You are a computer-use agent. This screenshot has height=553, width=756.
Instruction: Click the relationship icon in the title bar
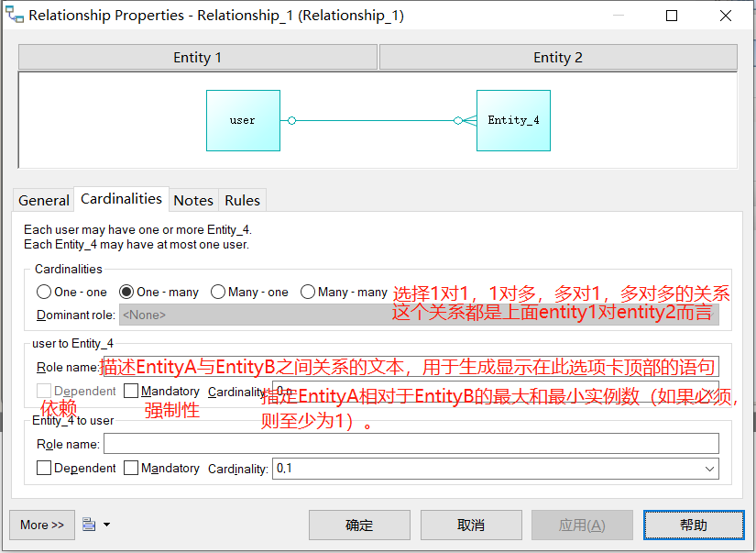point(15,15)
